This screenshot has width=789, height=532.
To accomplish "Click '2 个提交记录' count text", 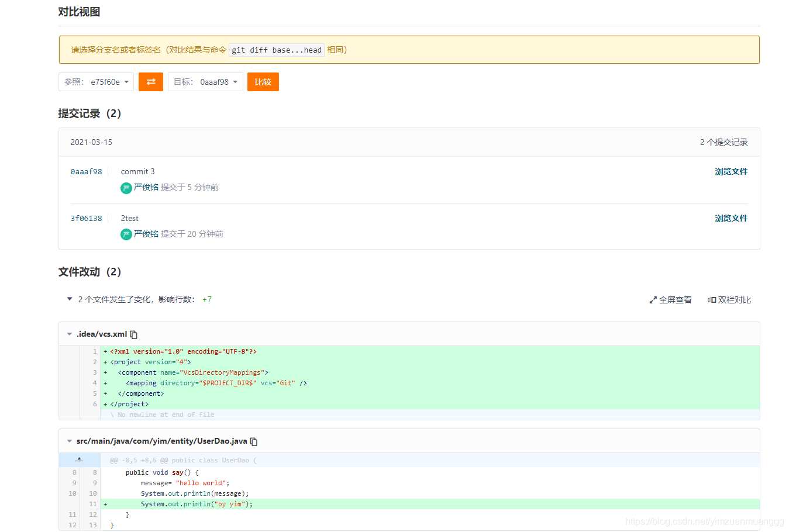I will click(724, 142).
